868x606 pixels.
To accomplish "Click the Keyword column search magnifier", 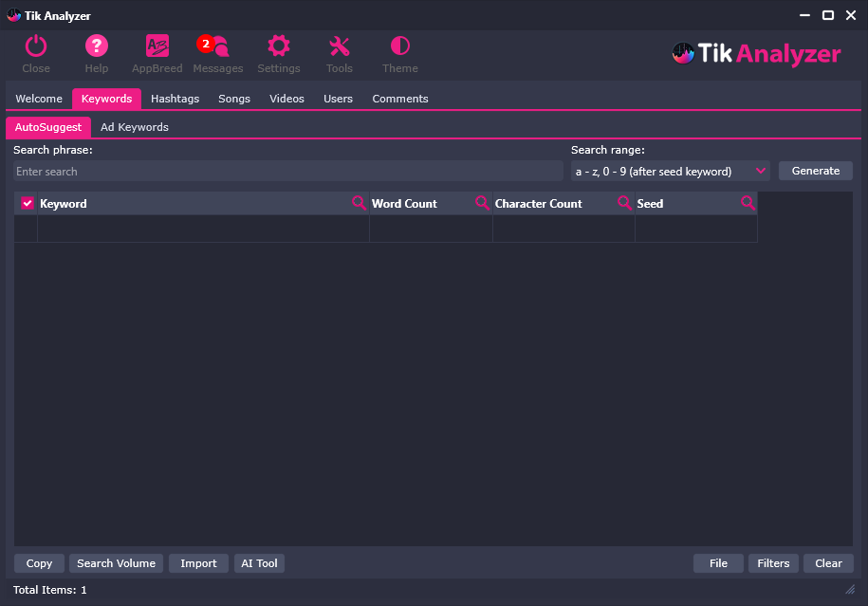I will (359, 203).
